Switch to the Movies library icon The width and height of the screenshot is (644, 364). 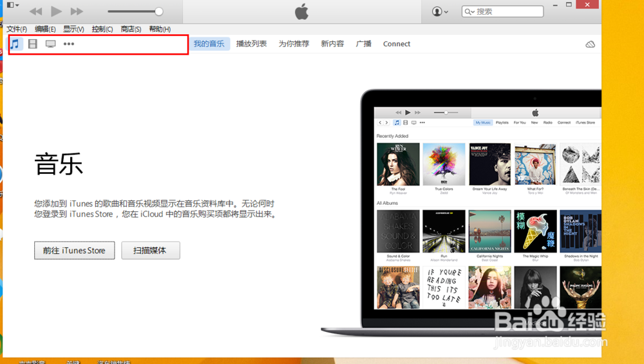32,44
